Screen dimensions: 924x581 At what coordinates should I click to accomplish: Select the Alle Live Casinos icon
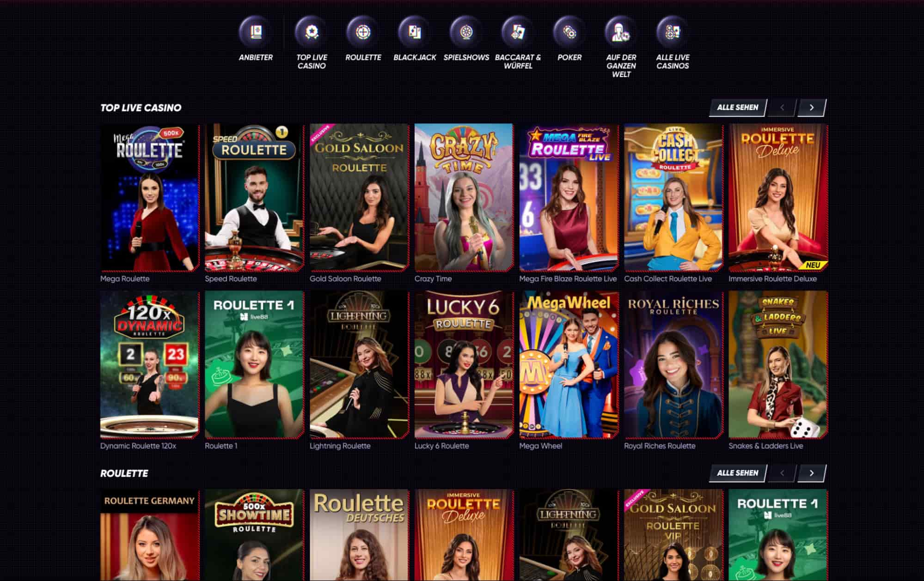pos(673,32)
